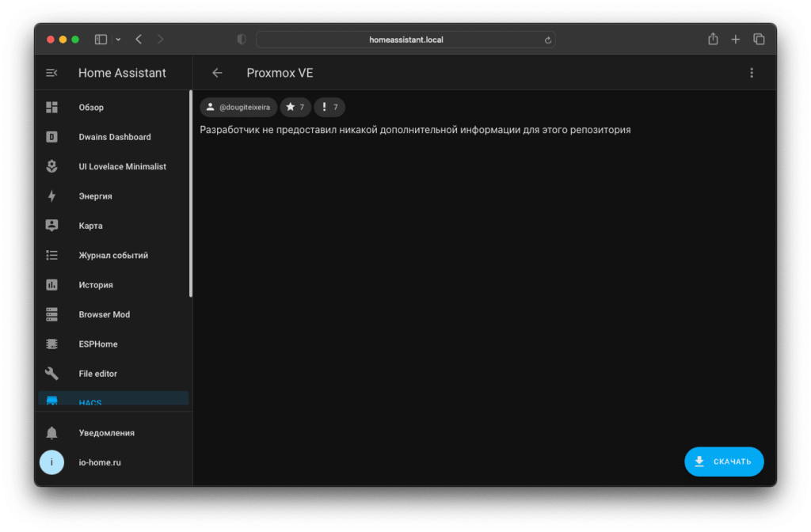
Task: Open Уведомления in the sidebar
Action: click(x=113, y=433)
